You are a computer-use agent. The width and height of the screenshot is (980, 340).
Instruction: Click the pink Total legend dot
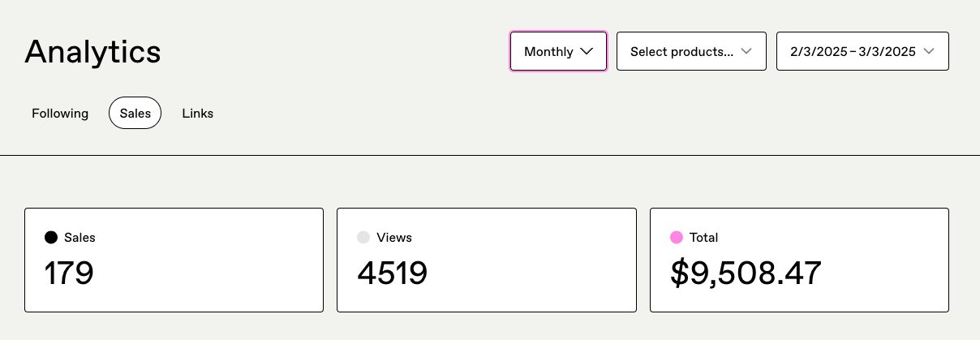pyautogui.click(x=677, y=238)
